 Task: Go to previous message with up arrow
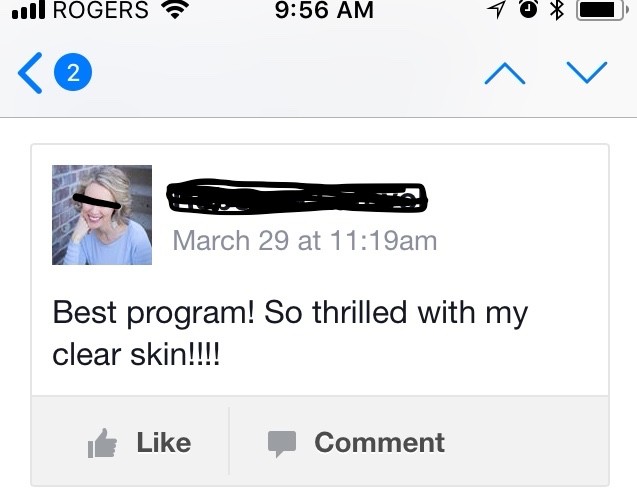point(505,73)
